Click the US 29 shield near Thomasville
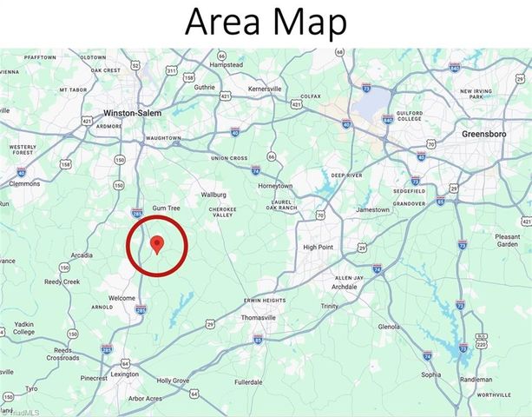The width and height of the screenshot is (532, 417). [x=210, y=325]
